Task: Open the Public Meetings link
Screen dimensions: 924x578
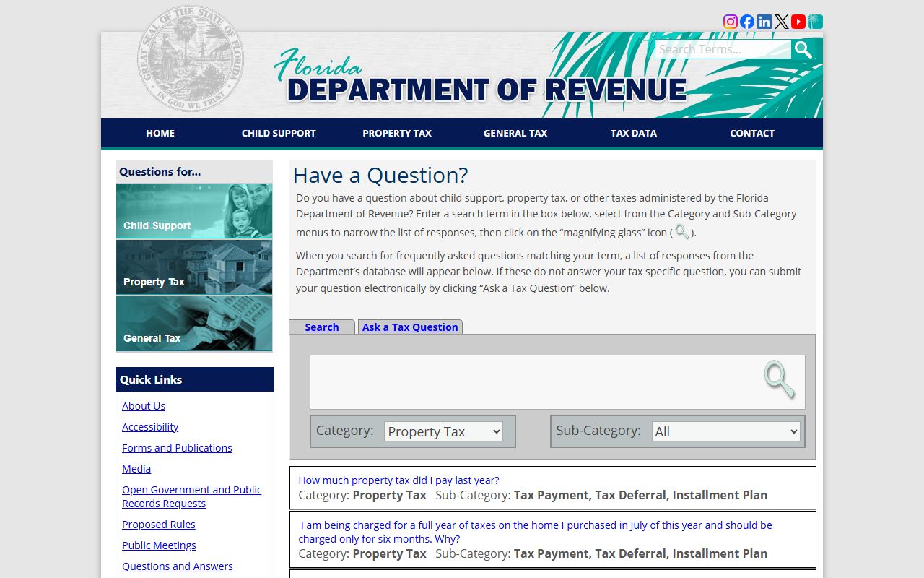Action: [159, 545]
